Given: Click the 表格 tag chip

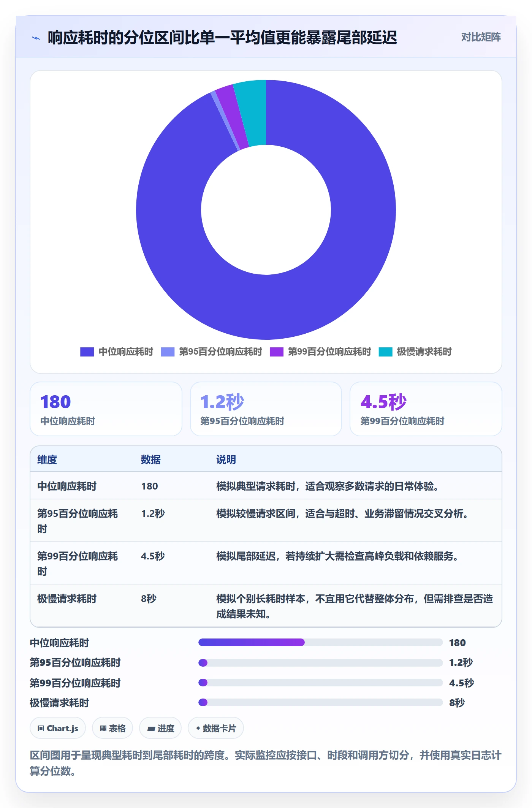Looking at the screenshot, I should click(112, 728).
